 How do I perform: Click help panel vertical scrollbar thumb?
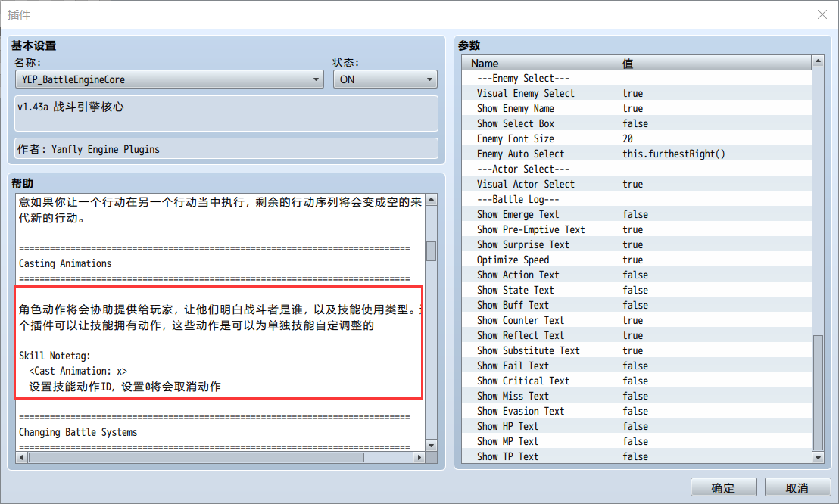(x=432, y=251)
